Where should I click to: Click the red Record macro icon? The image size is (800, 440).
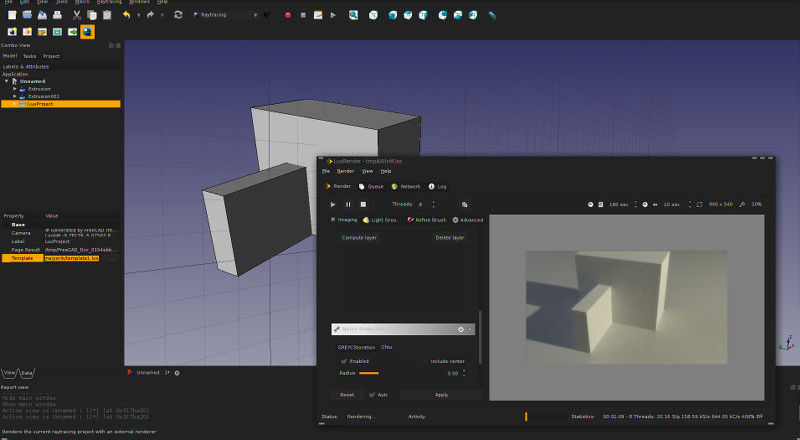[x=288, y=15]
